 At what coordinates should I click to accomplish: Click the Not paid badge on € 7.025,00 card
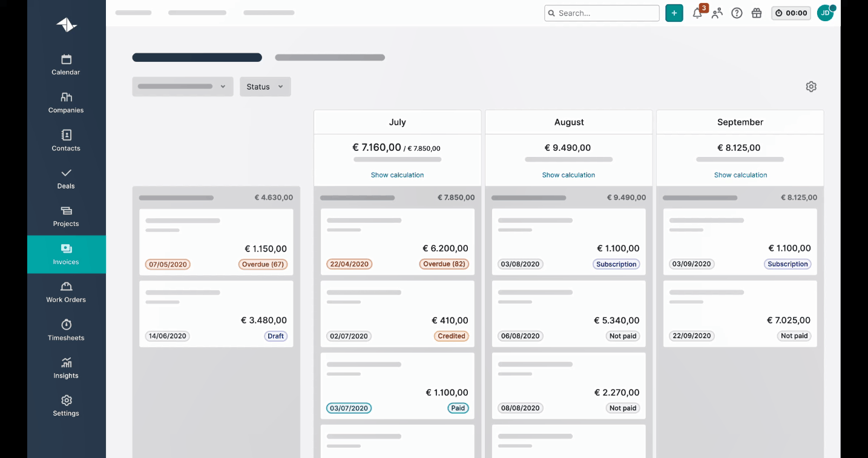(x=794, y=336)
